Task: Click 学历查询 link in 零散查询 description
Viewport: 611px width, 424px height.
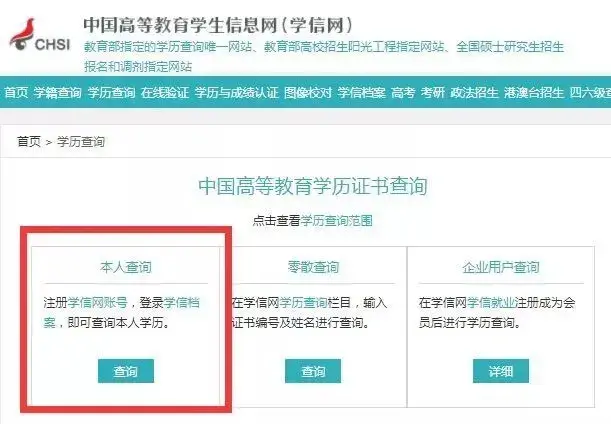Action: (x=304, y=302)
